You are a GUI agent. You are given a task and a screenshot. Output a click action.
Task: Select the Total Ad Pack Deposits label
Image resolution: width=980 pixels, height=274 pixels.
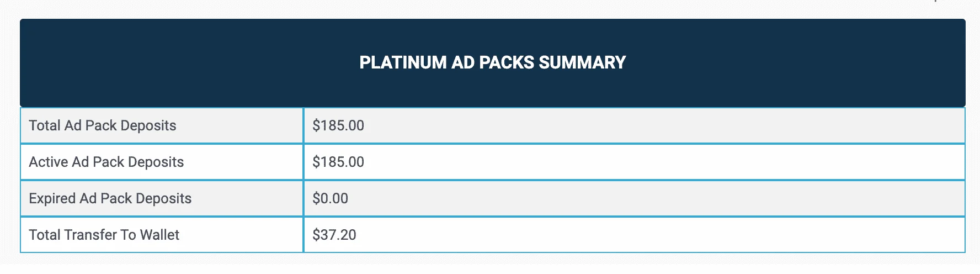click(103, 126)
